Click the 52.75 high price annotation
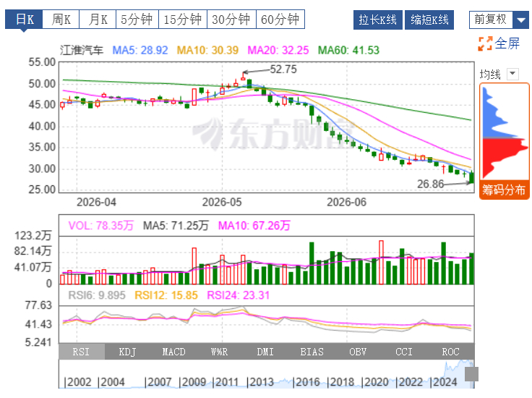Image resolution: width=532 pixels, height=398 pixels. click(283, 69)
